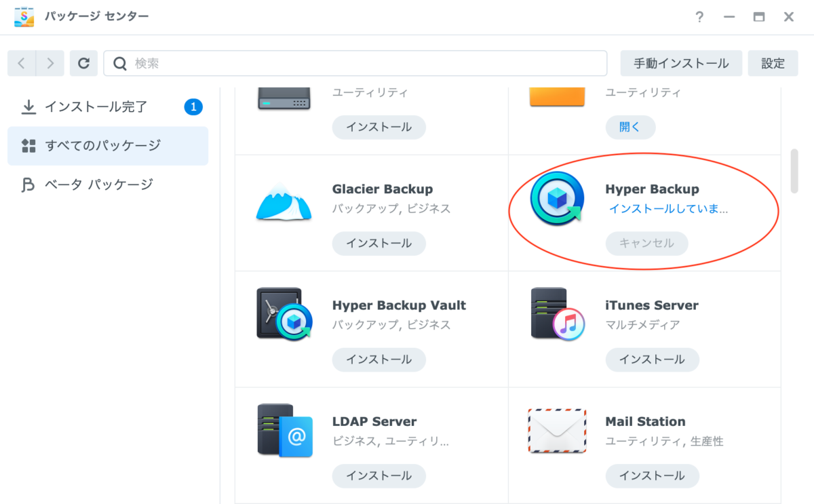Click the Mail Station envelope icon
This screenshot has width=814, height=504.
click(558, 431)
